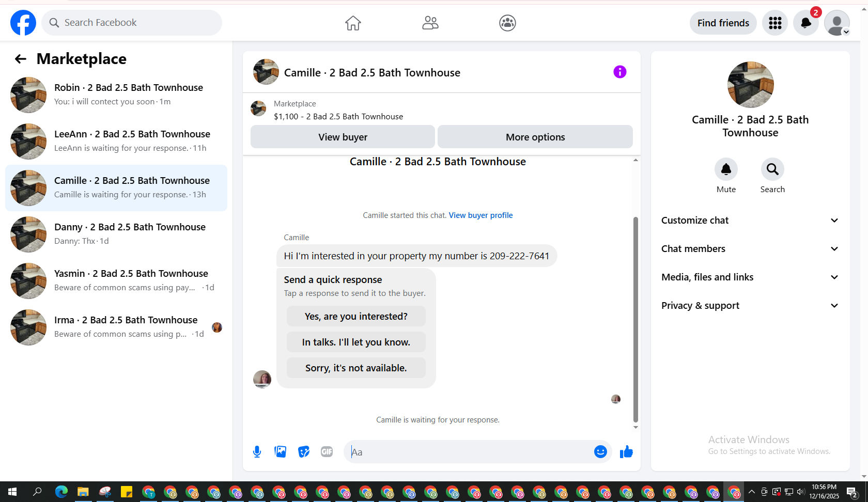
Task: Click the listing thumbnail beside the $1,100 price
Action: point(258,109)
